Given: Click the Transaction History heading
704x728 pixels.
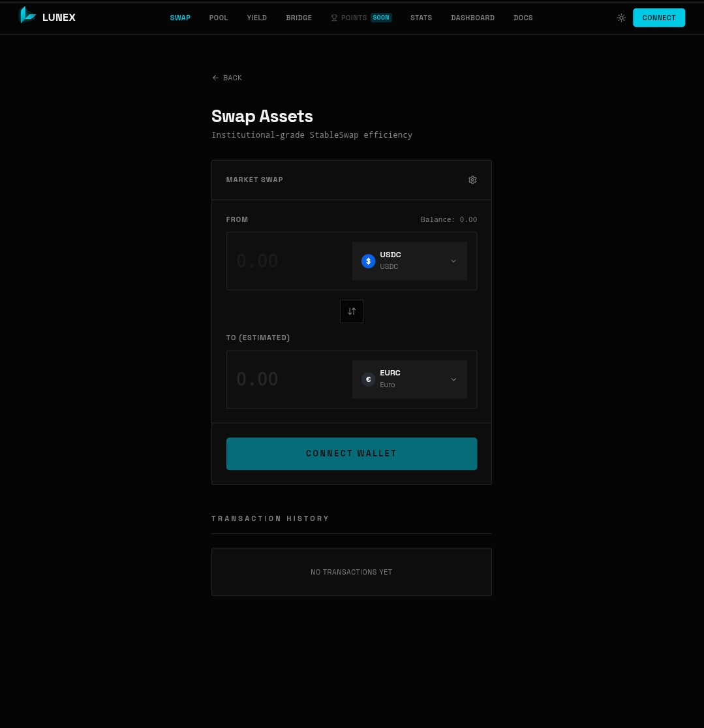Looking at the screenshot, I should pyautogui.click(x=270, y=518).
